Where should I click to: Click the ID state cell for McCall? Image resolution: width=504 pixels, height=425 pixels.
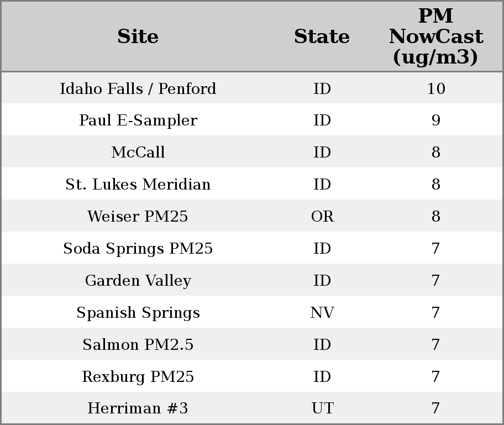(322, 153)
